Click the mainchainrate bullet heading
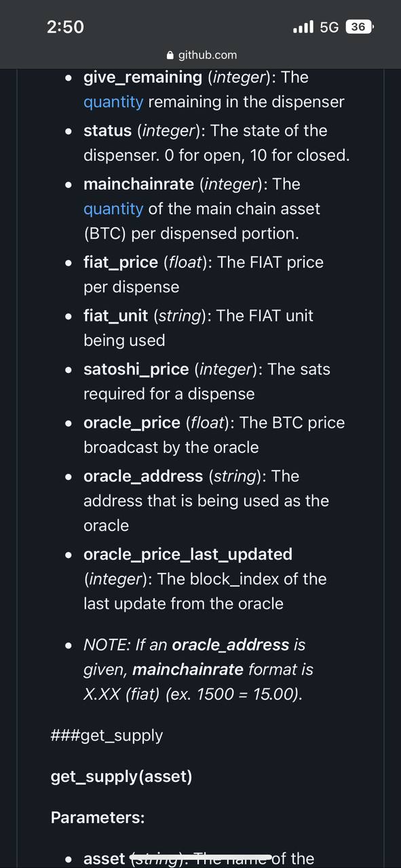Viewport: 401px width, 868px height. coord(136,184)
